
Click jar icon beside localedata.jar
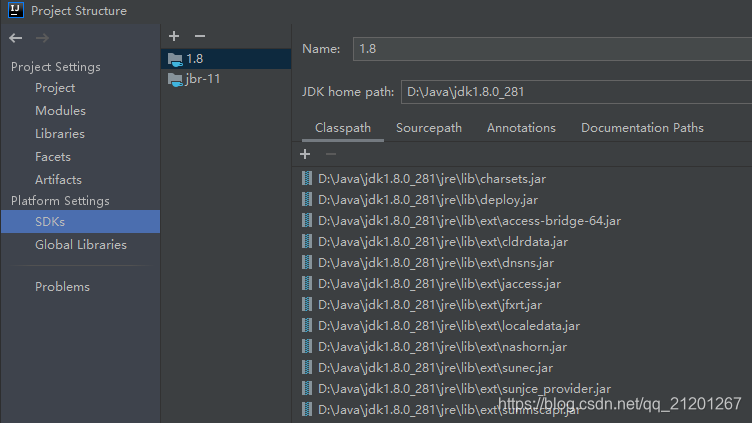point(307,326)
